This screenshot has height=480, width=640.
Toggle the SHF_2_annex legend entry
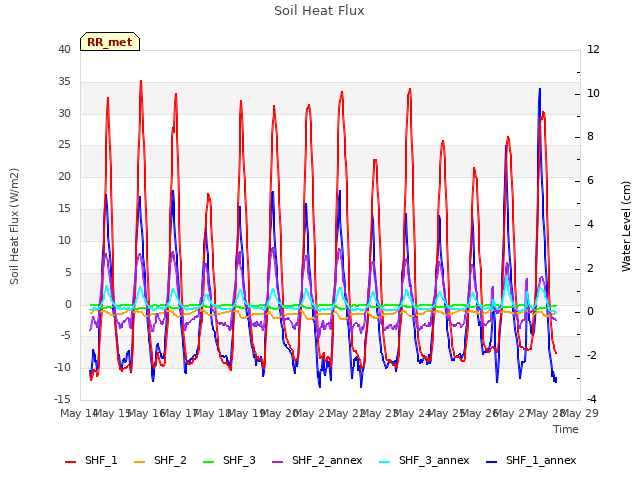pos(317,460)
